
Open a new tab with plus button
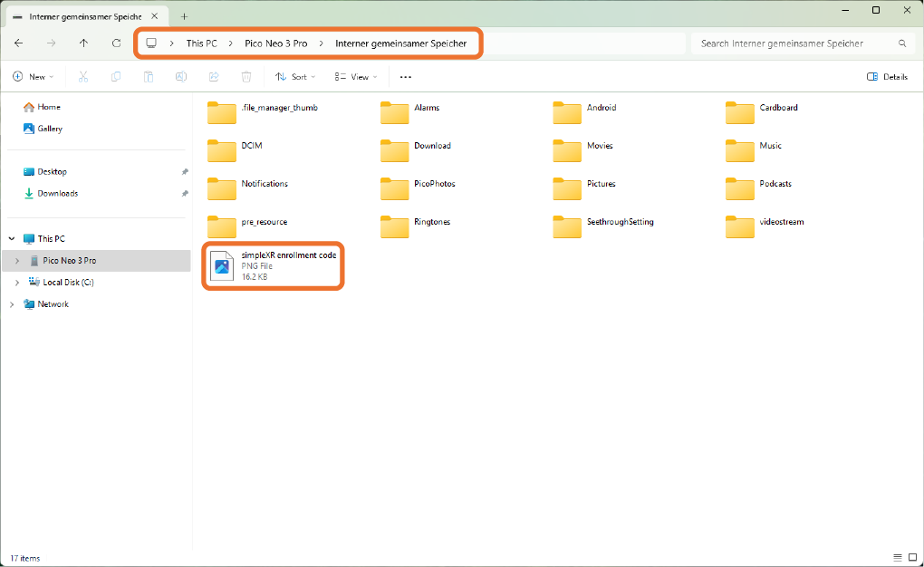[185, 16]
